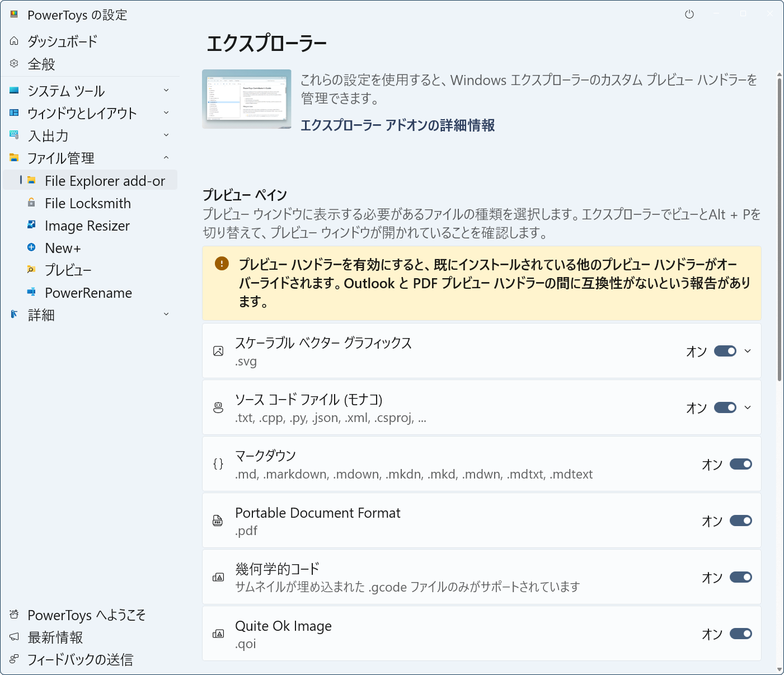Screen dimensions: 784x675
Task: Open PowerToys へようこそ page
Action: tap(90, 615)
